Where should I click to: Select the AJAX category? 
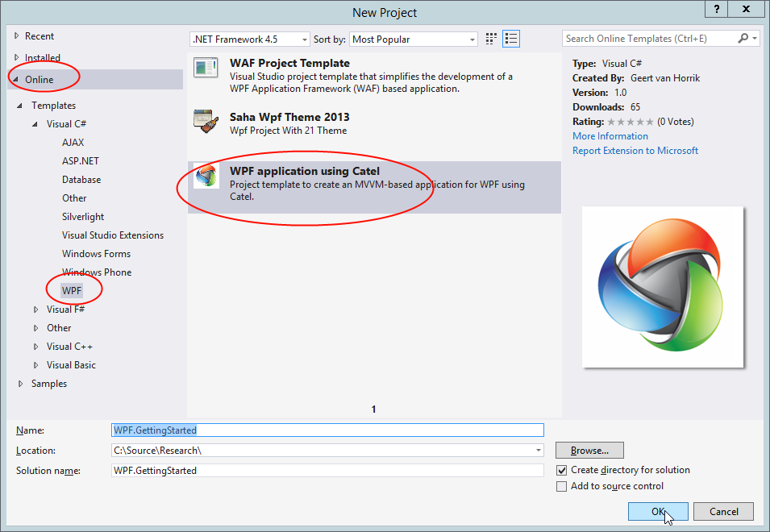(73, 143)
